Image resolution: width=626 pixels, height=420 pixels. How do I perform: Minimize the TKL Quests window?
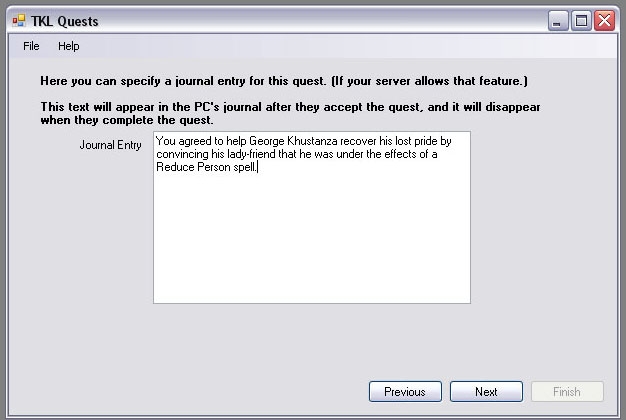pyautogui.click(x=557, y=21)
